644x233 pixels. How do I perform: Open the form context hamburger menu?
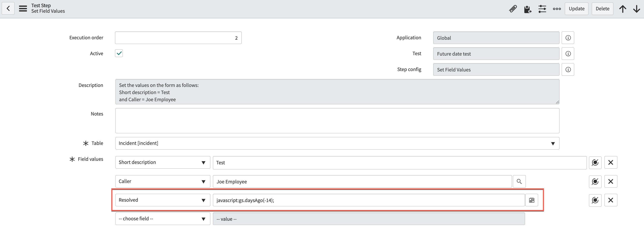(23, 9)
